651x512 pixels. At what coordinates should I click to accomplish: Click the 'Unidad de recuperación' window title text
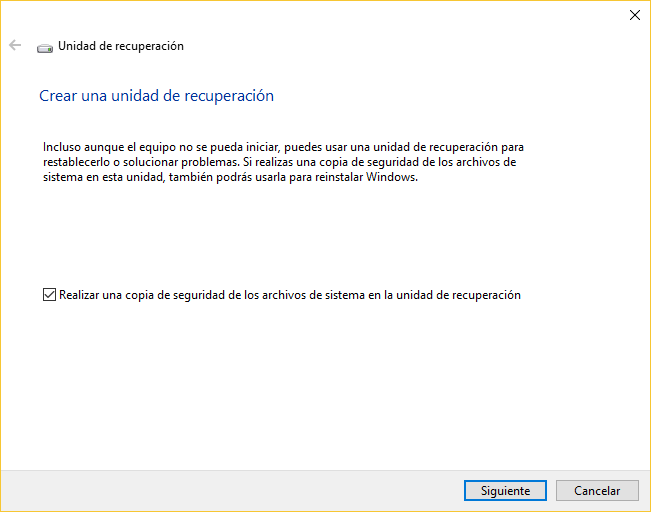[121, 46]
